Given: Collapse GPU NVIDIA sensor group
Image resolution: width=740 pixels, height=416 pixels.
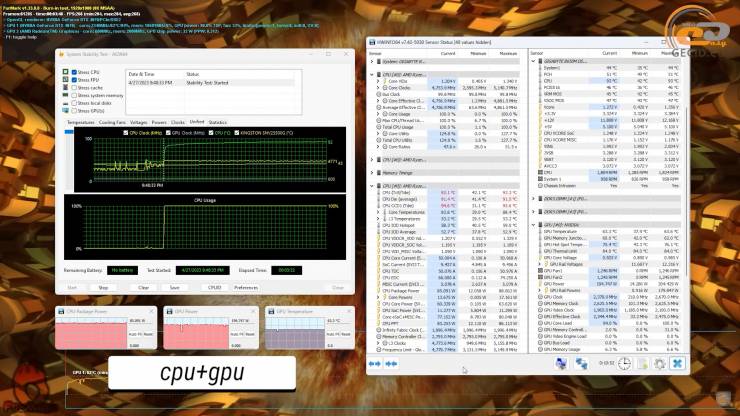Looking at the screenshot, I should [534, 225].
